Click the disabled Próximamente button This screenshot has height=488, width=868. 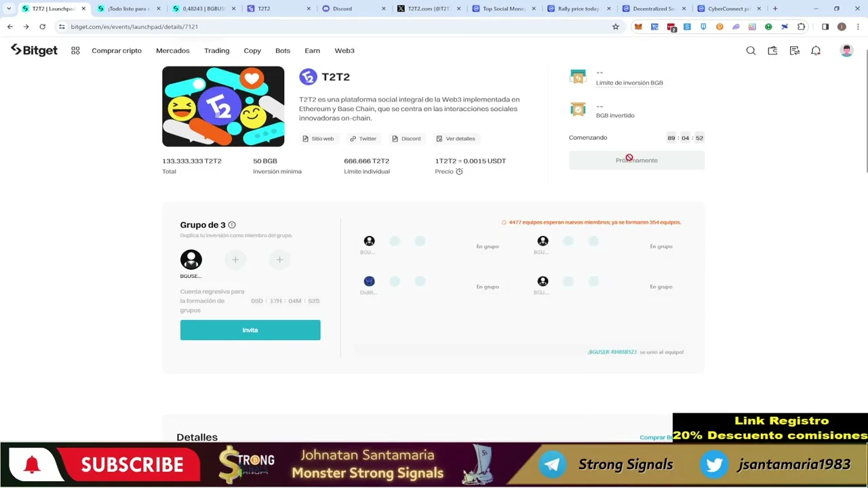(637, 161)
